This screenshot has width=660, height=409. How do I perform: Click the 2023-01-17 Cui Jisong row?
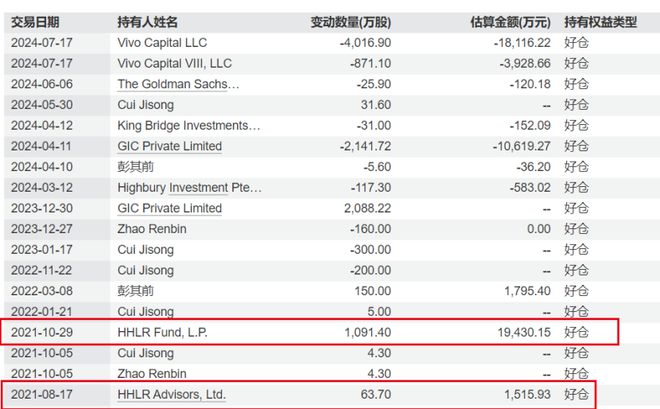coord(330,250)
